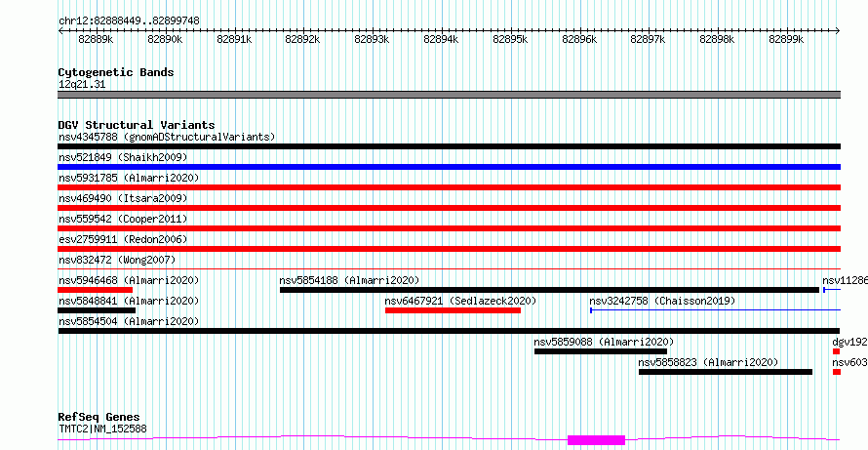Click the red esv2759911 variant bar

[449, 249]
